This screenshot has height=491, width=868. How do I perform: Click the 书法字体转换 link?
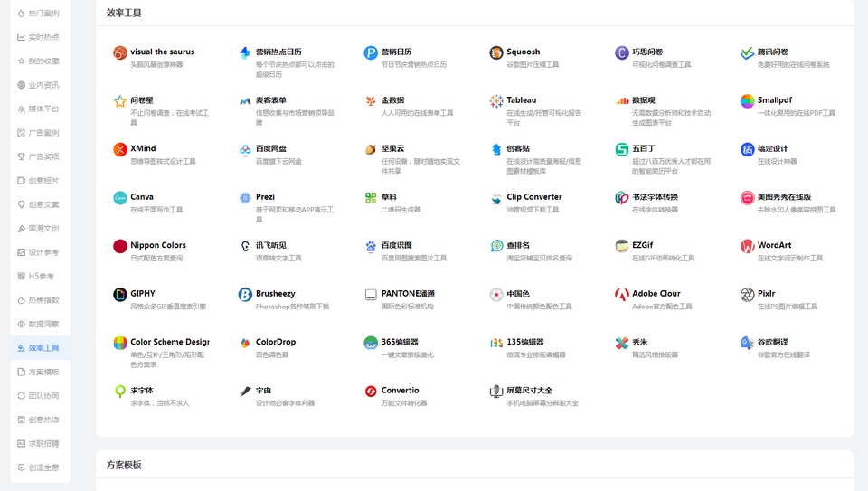coord(655,196)
